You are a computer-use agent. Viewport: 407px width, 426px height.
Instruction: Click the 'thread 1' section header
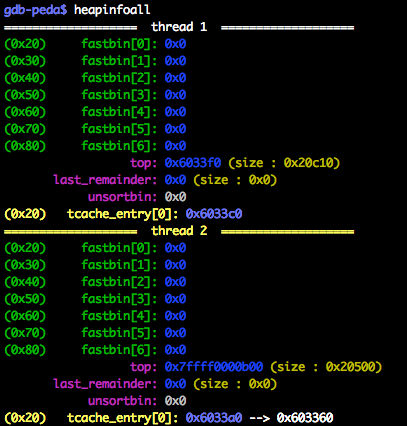click(x=179, y=27)
